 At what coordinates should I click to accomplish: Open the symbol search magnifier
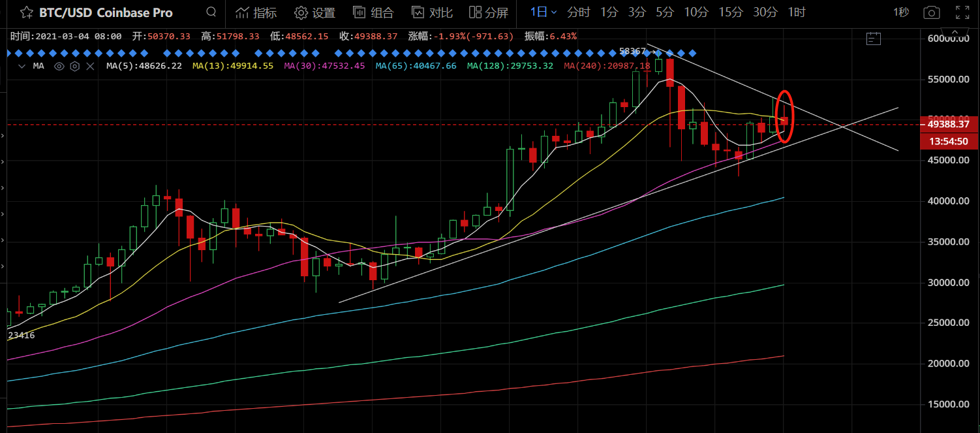[x=211, y=12]
